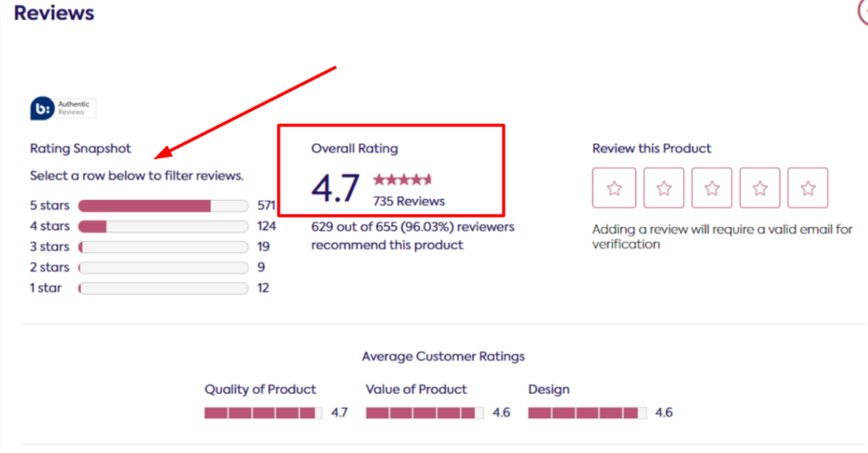Click the 1 star rating bar
The height and width of the screenshot is (453, 868).
pyautogui.click(x=164, y=288)
